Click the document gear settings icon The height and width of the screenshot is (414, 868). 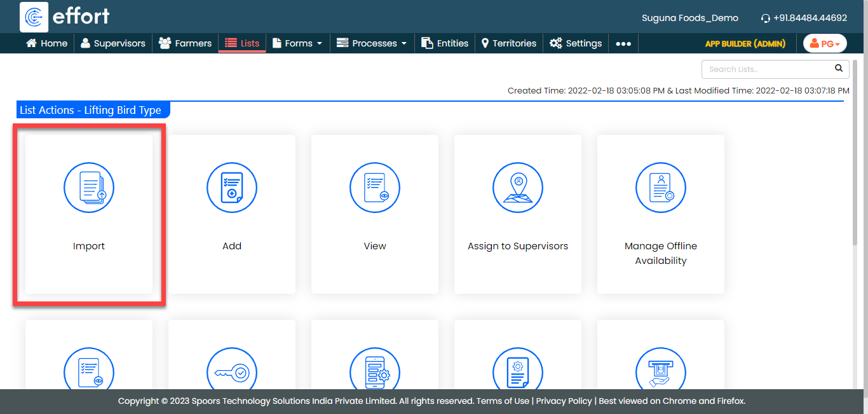pos(518,372)
